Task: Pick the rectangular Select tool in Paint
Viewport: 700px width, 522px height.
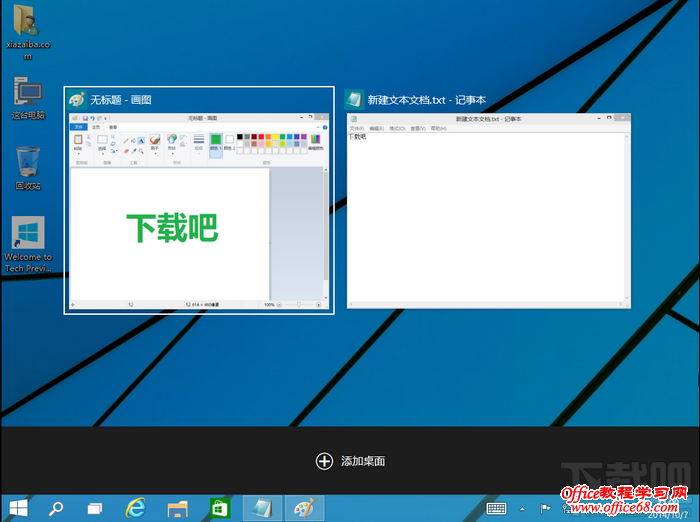Action: click(102, 139)
